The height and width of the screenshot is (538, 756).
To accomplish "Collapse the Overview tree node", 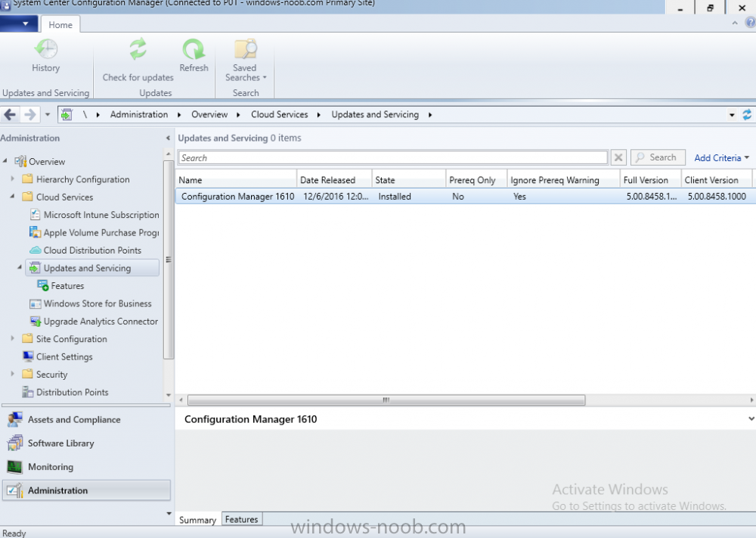I will click(x=5, y=160).
